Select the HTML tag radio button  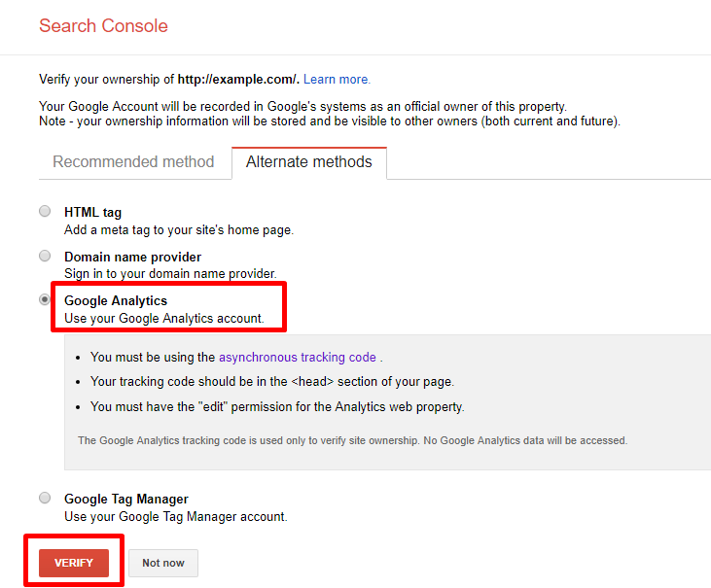45,211
